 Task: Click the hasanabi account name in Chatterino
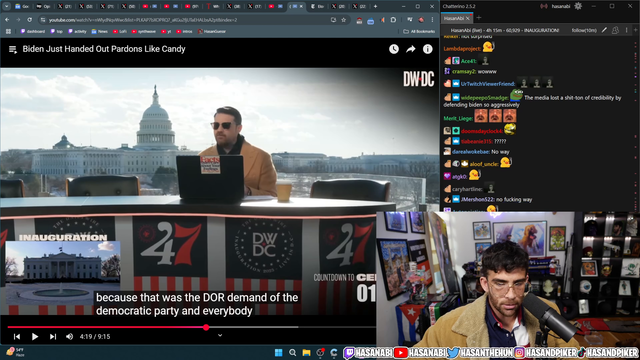pos(560,6)
